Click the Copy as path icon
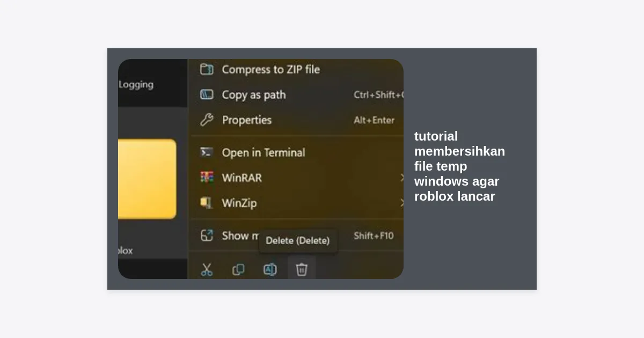Image resolution: width=644 pixels, height=338 pixels. (207, 95)
